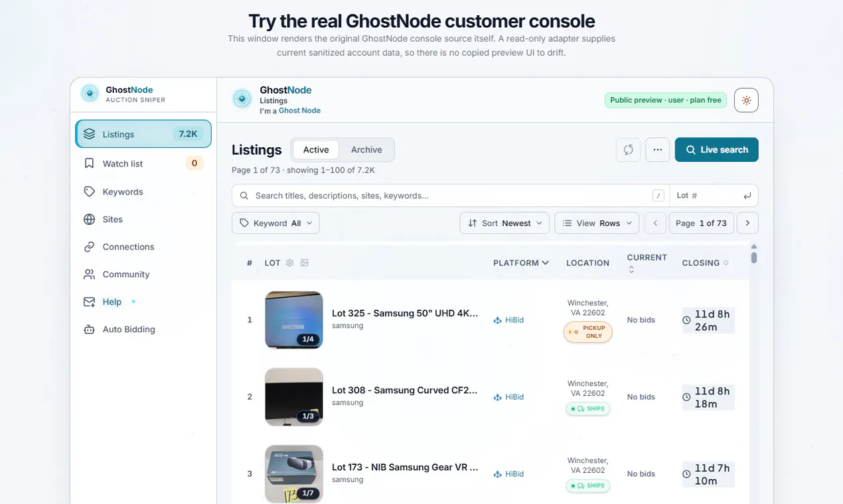Screen dimensions: 843x504
Task: Click the HiBid link in the Lot 325 row
Action: pos(508,320)
